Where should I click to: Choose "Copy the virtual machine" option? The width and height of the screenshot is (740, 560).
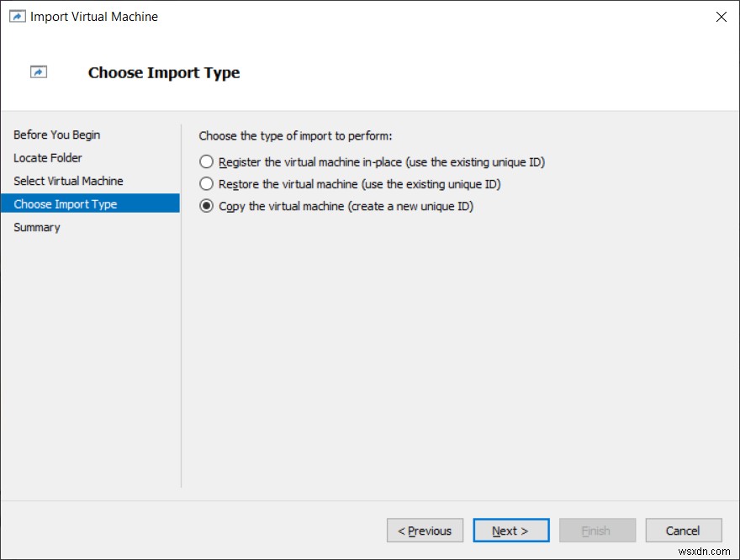(205, 206)
